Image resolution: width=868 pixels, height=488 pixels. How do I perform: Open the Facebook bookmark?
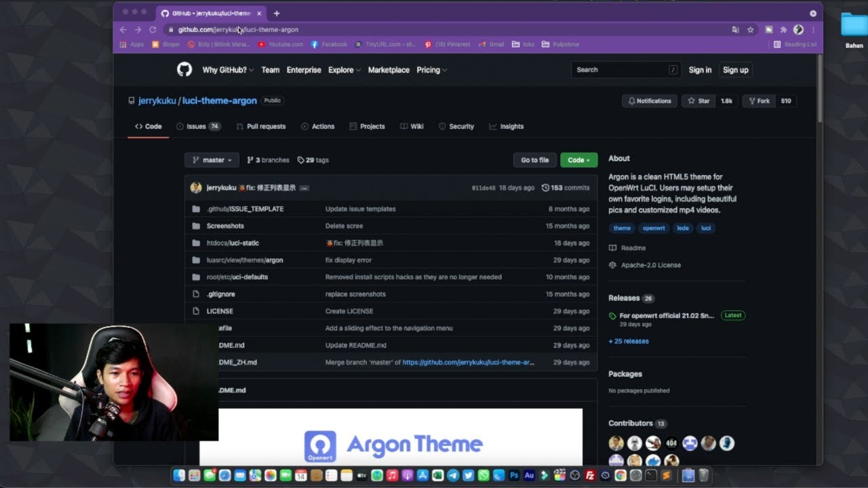coord(329,44)
